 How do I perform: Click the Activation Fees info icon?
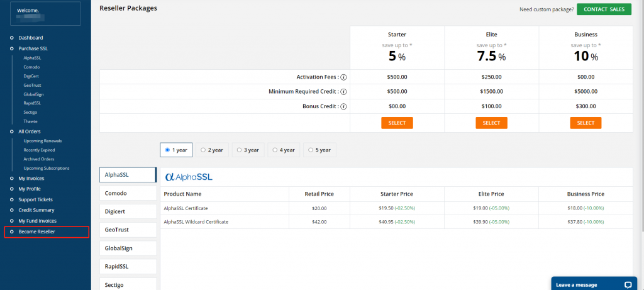pyautogui.click(x=344, y=77)
